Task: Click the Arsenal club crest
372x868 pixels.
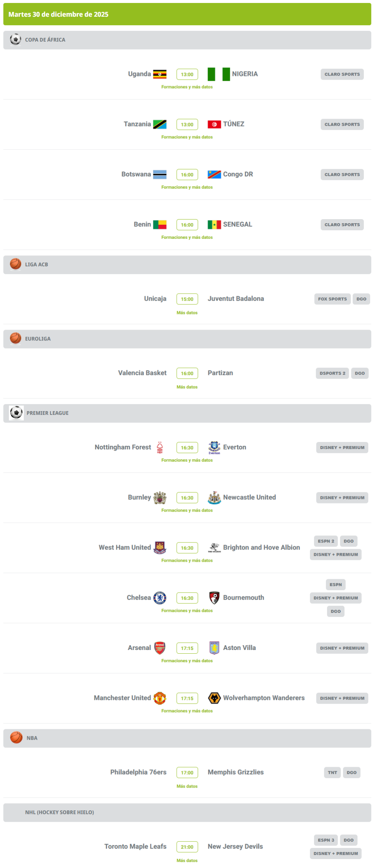Action: (x=160, y=648)
